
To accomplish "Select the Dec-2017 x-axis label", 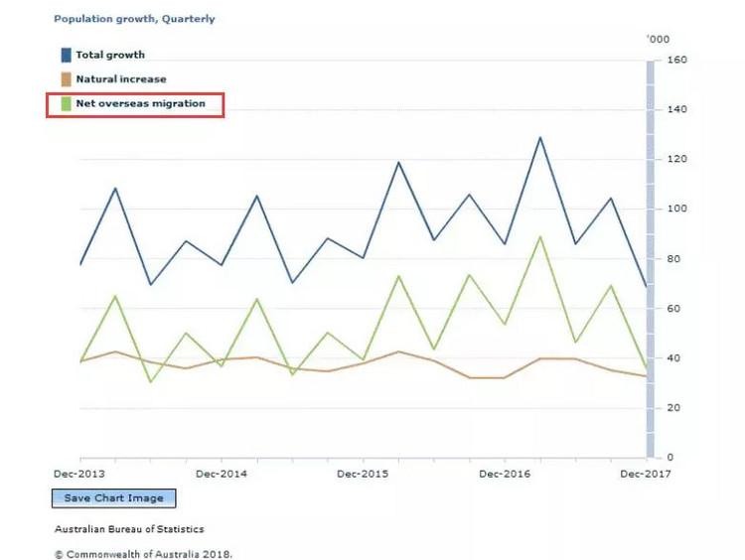I will (x=645, y=474).
